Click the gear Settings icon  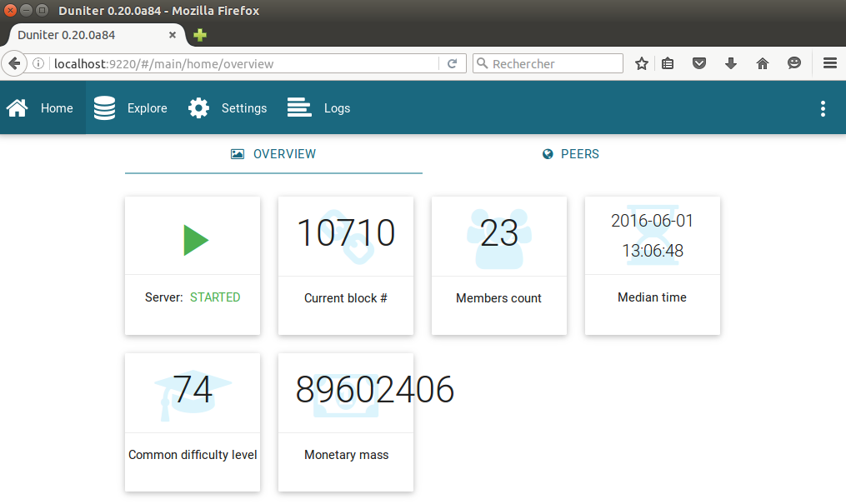pyautogui.click(x=198, y=107)
